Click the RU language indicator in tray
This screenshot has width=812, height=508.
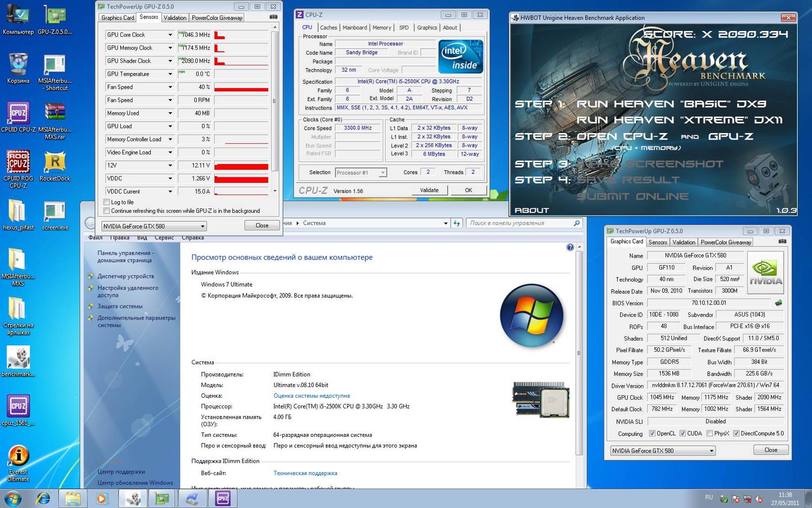(709, 497)
